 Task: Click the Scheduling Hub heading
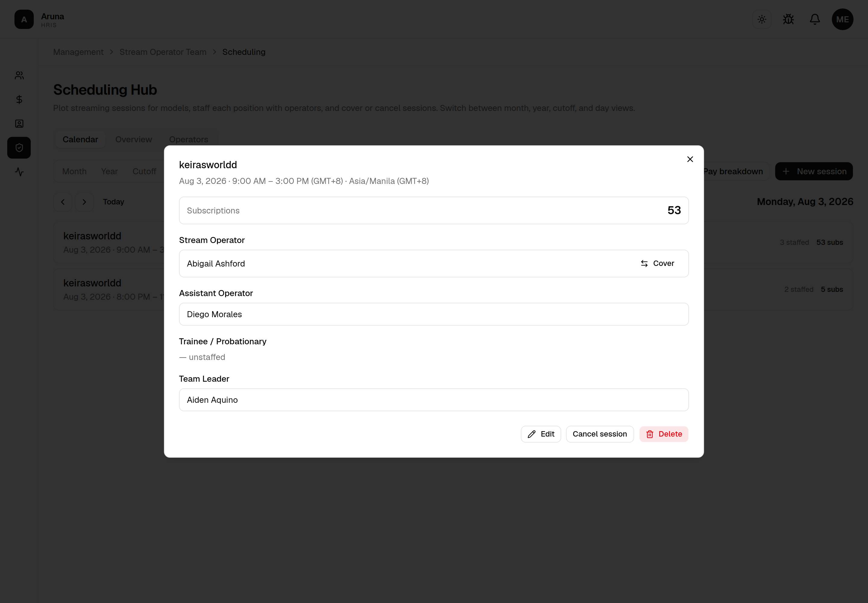tap(105, 90)
